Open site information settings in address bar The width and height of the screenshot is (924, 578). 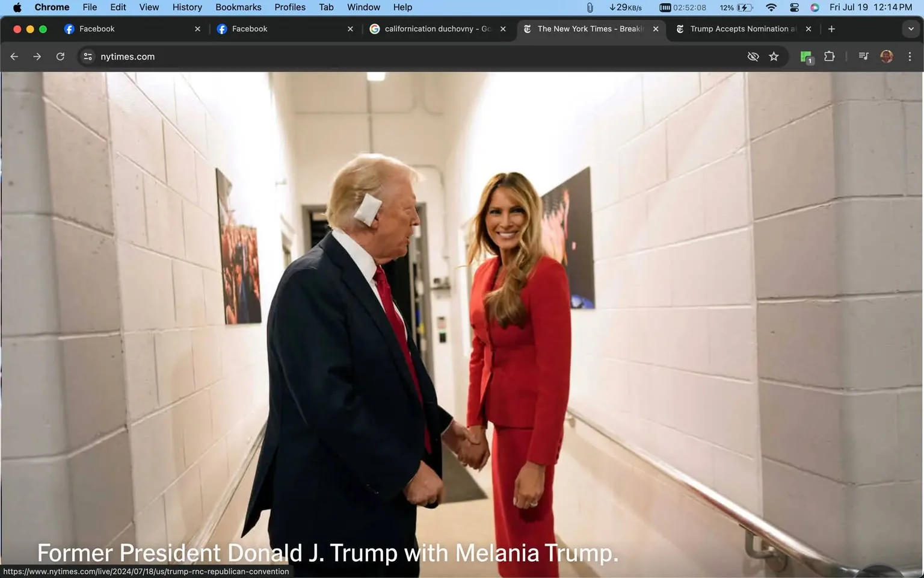pos(88,56)
